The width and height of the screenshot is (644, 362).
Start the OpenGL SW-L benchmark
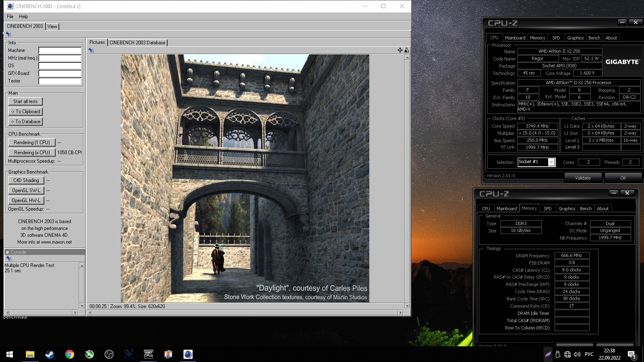click(26, 190)
